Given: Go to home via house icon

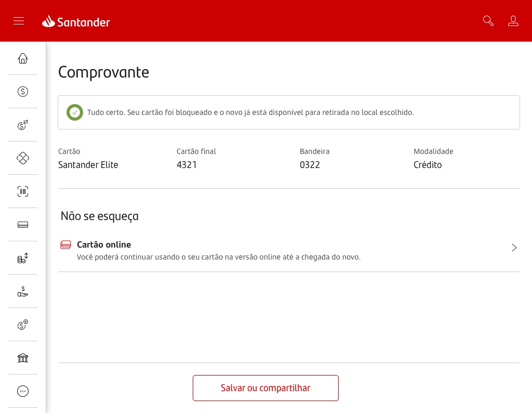Looking at the screenshot, I should [23, 58].
